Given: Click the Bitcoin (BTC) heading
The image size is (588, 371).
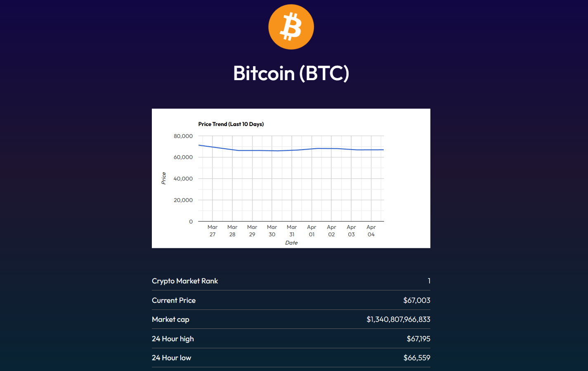Looking at the screenshot, I should pos(291,74).
